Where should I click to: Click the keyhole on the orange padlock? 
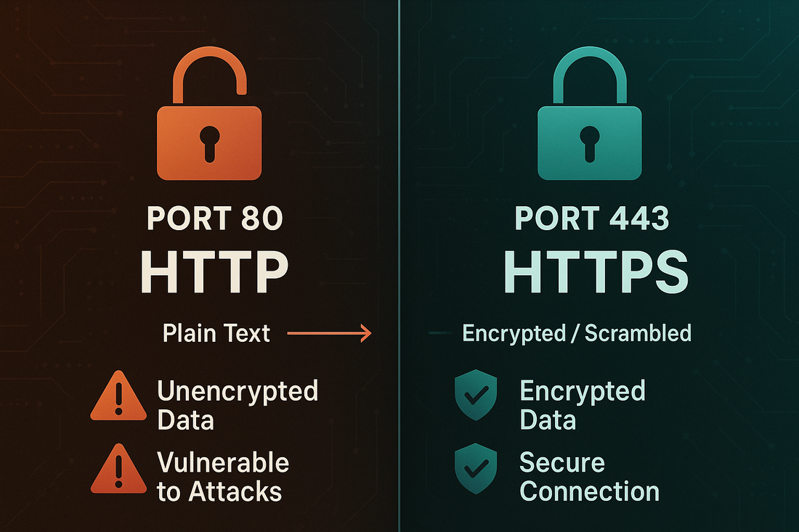[208, 141]
